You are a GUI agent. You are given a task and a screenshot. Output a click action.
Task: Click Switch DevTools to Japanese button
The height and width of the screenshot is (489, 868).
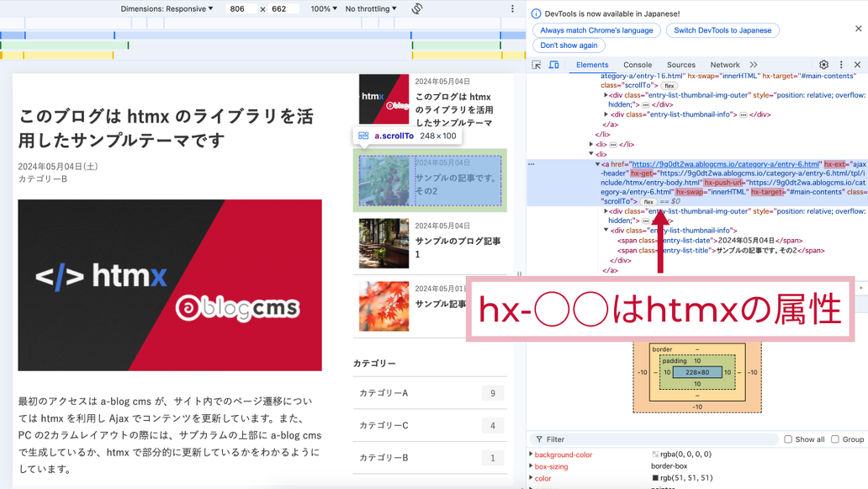point(722,30)
